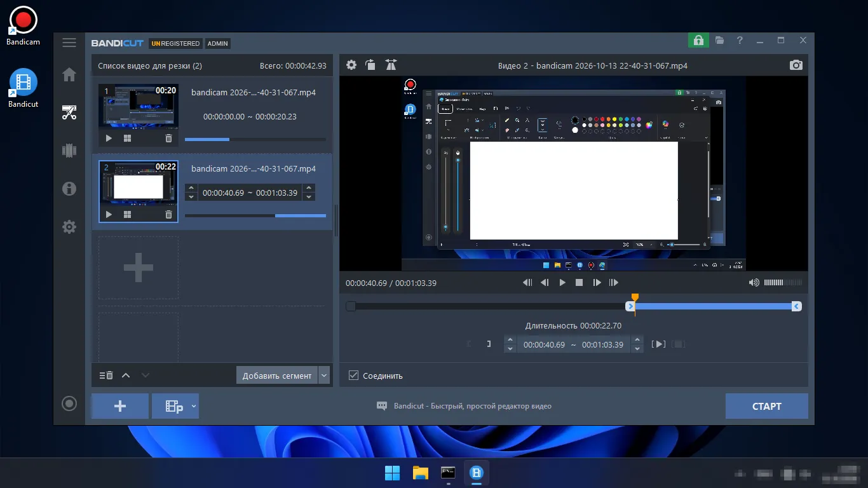
Task: Play the video in the preview player
Action: (x=562, y=283)
